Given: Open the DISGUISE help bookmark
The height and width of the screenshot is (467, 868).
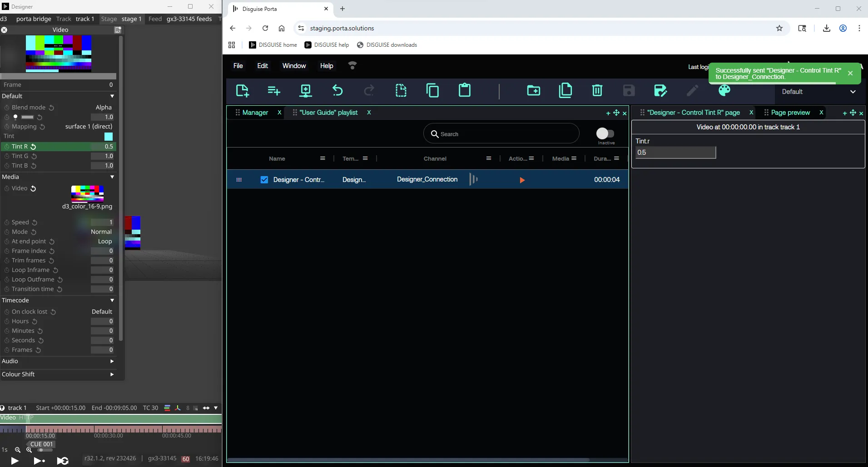Looking at the screenshot, I should tap(327, 45).
